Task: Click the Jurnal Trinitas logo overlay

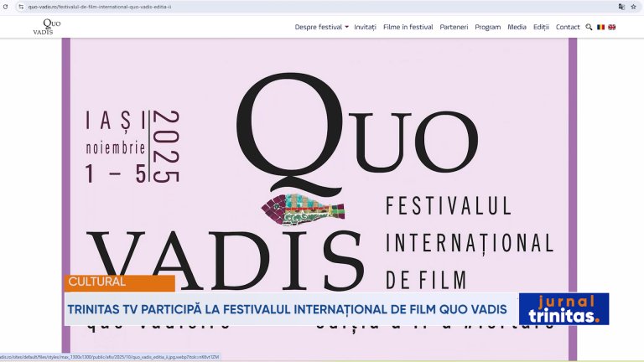Action: (563, 308)
